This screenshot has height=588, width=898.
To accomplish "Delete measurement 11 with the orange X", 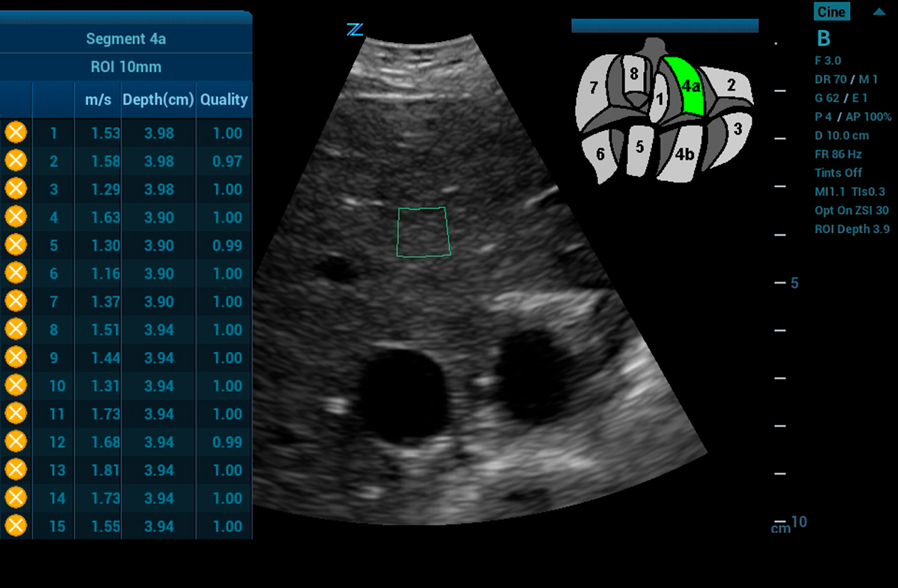I will 16,413.
